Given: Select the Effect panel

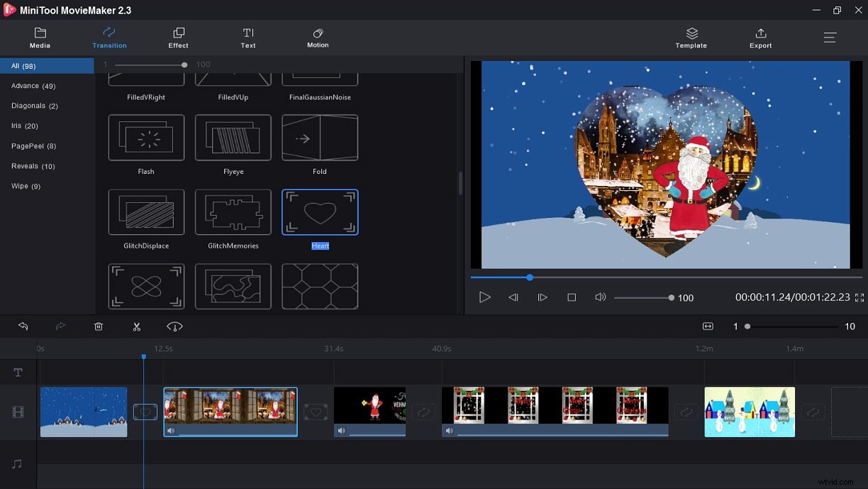Looking at the screenshot, I should click(x=177, y=37).
